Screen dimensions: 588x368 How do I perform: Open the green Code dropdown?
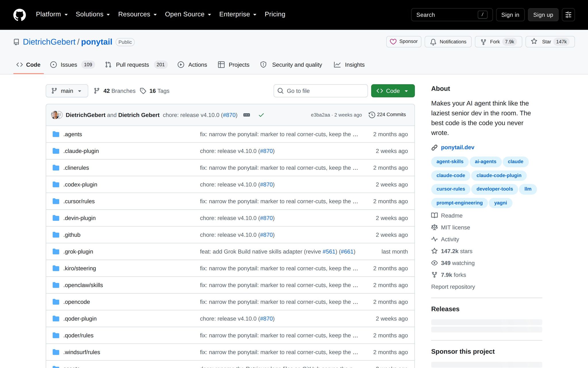pos(393,91)
